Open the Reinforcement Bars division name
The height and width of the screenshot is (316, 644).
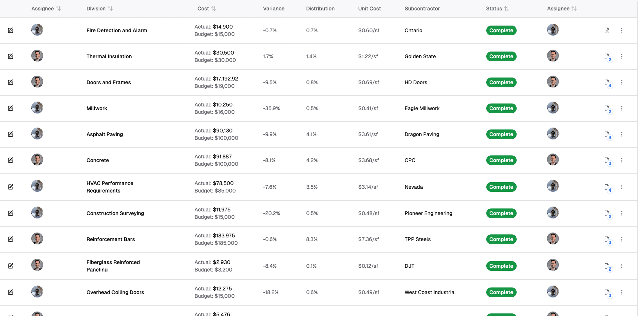111,239
